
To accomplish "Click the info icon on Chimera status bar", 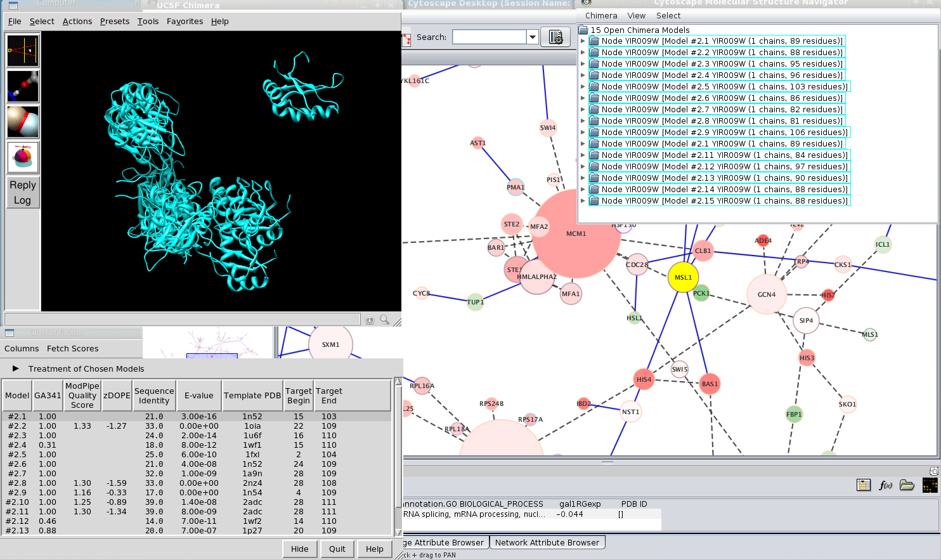I will point(370,320).
